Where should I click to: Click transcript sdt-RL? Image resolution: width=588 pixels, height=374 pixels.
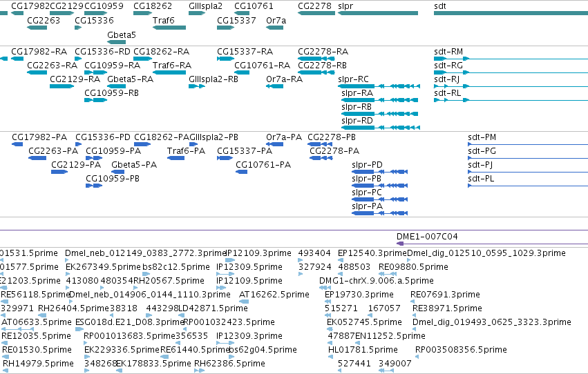tap(511, 100)
